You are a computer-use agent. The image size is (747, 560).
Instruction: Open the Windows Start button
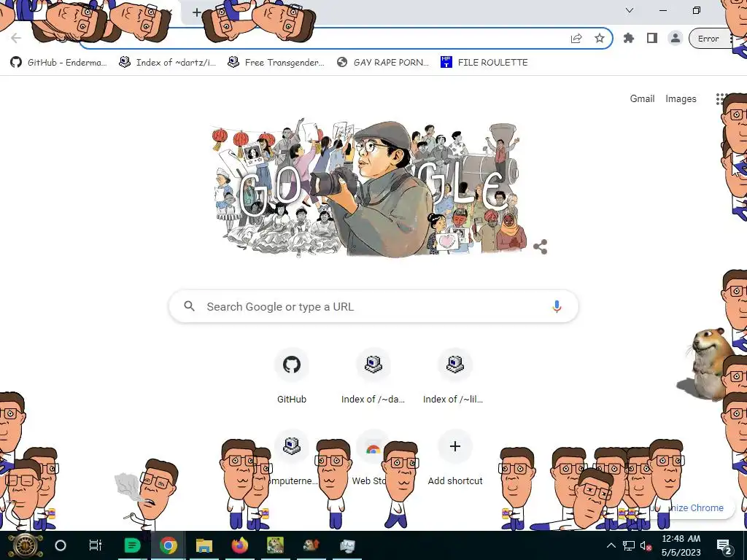click(26, 545)
